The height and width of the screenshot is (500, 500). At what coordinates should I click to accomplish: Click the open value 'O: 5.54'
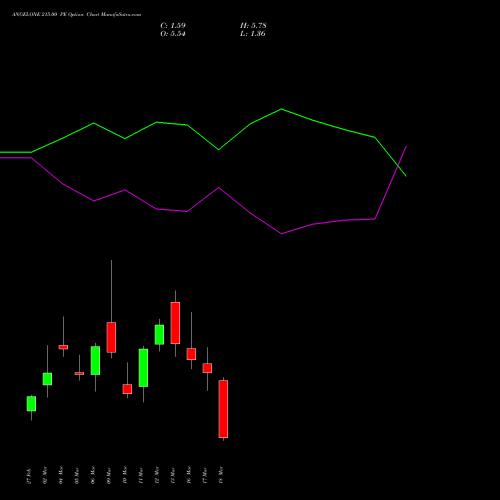[x=173, y=34]
